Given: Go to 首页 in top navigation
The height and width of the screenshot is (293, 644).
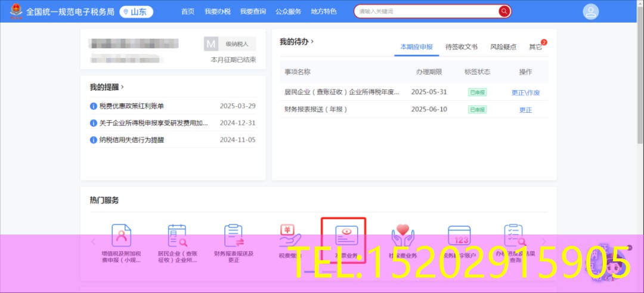Looking at the screenshot, I should pyautogui.click(x=188, y=11).
